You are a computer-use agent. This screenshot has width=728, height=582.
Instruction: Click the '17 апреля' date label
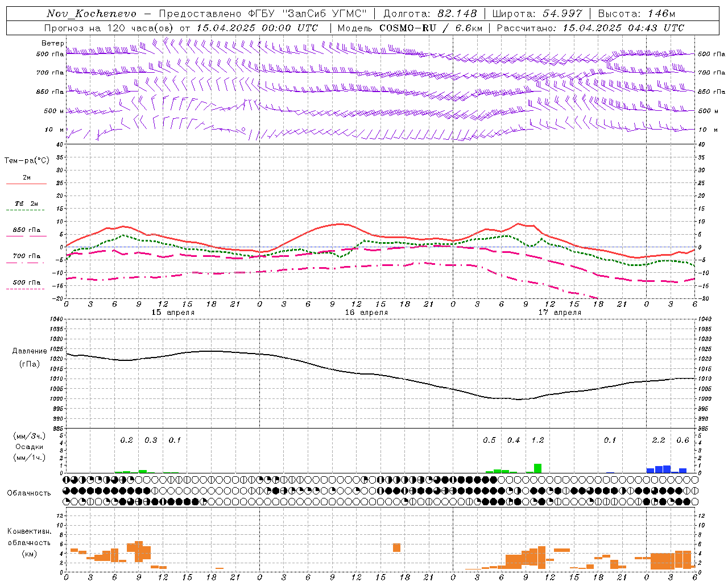click(x=560, y=313)
